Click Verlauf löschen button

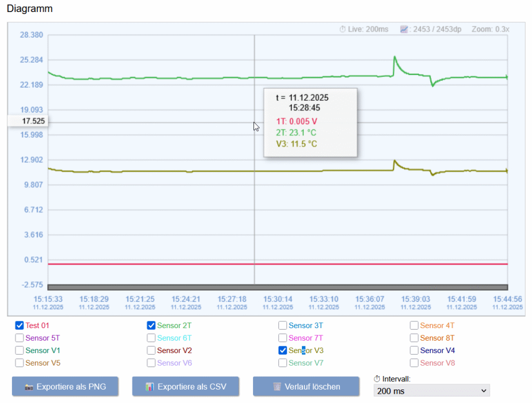pos(306,386)
